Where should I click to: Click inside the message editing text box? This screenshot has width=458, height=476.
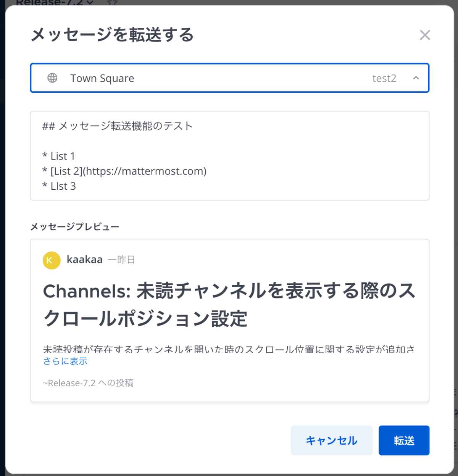coord(229,156)
